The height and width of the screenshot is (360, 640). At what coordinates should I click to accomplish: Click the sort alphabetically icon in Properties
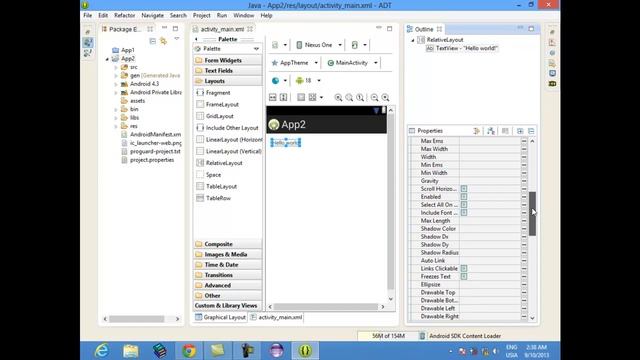pos(491,131)
